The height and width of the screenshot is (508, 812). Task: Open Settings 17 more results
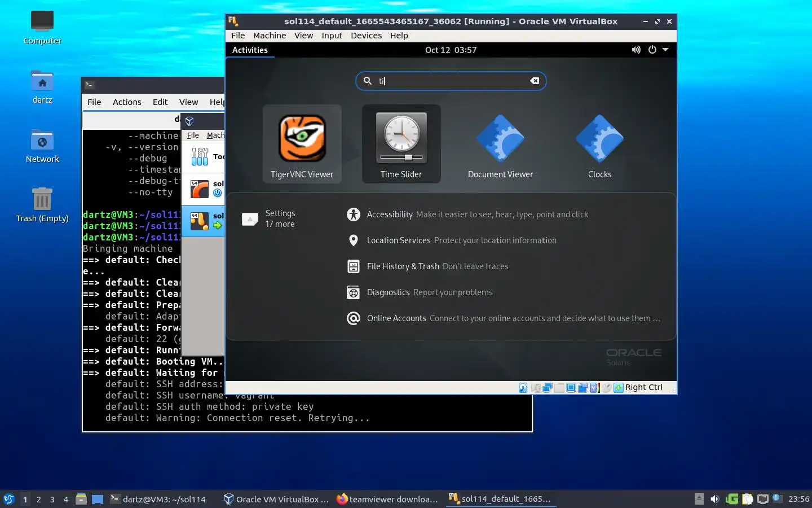click(270, 219)
